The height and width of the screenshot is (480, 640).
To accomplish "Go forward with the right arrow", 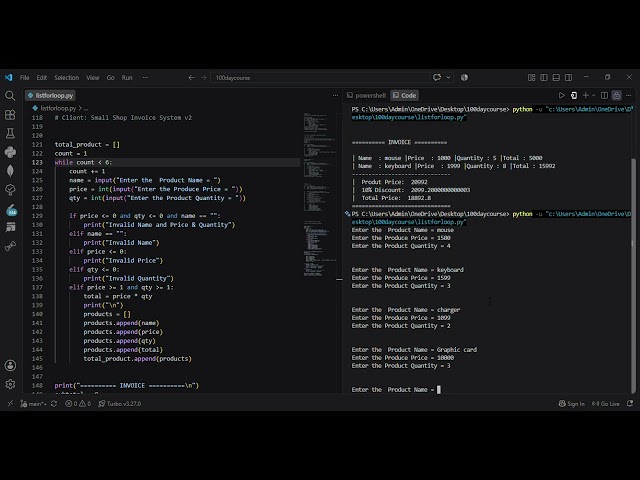I will click(204, 78).
